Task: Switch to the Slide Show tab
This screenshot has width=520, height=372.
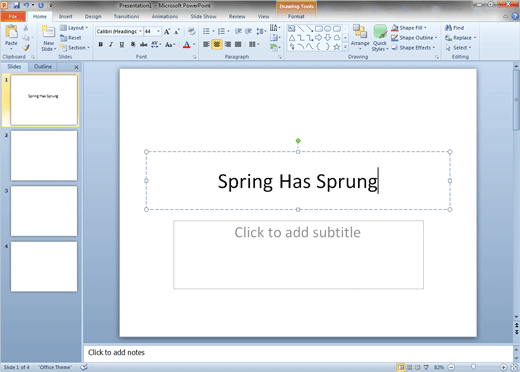Action: click(203, 16)
